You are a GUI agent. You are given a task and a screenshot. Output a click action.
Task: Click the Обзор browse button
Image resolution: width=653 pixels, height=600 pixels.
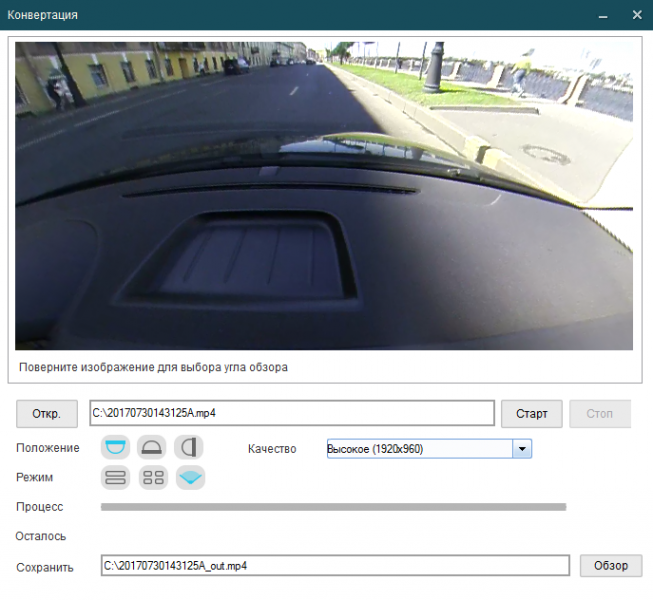tap(611, 565)
